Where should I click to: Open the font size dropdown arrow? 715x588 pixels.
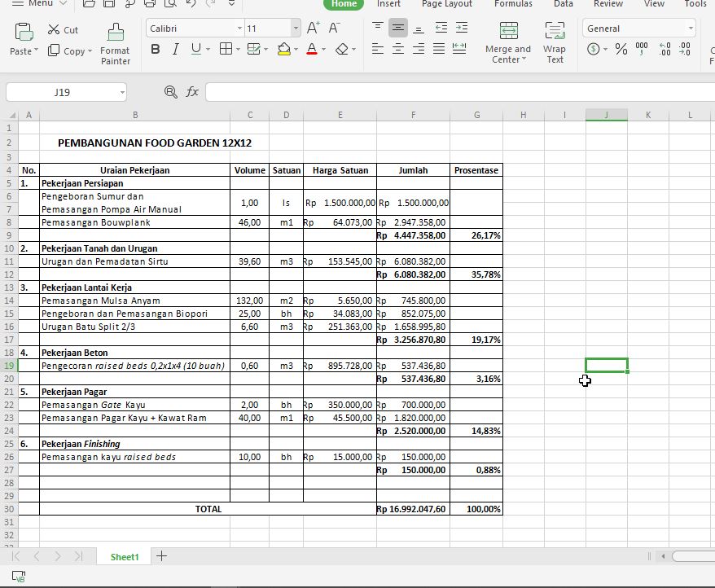[296, 29]
